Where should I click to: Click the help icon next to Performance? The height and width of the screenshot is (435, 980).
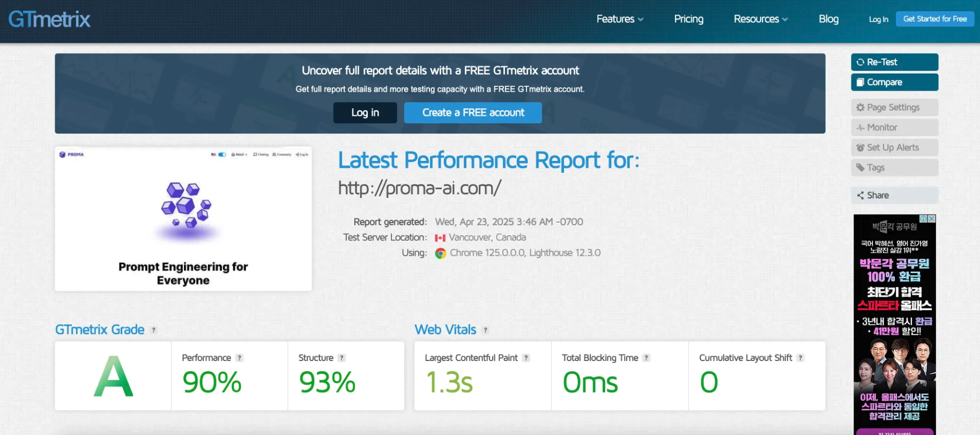240,358
